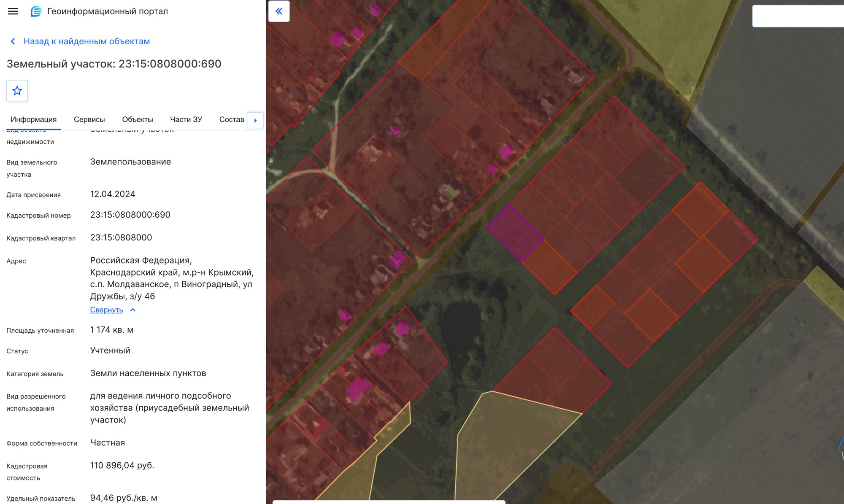This screenshot has height=504, width=844.
Task: Select the area value 1 174 кв. м
Action: point(112,330)
